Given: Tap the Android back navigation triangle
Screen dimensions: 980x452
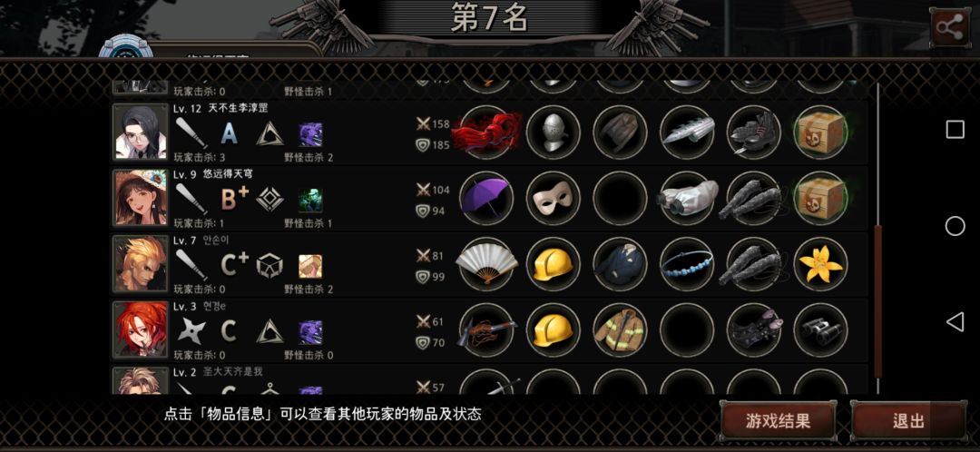Looking at the screenshot, I should [955, 322].
